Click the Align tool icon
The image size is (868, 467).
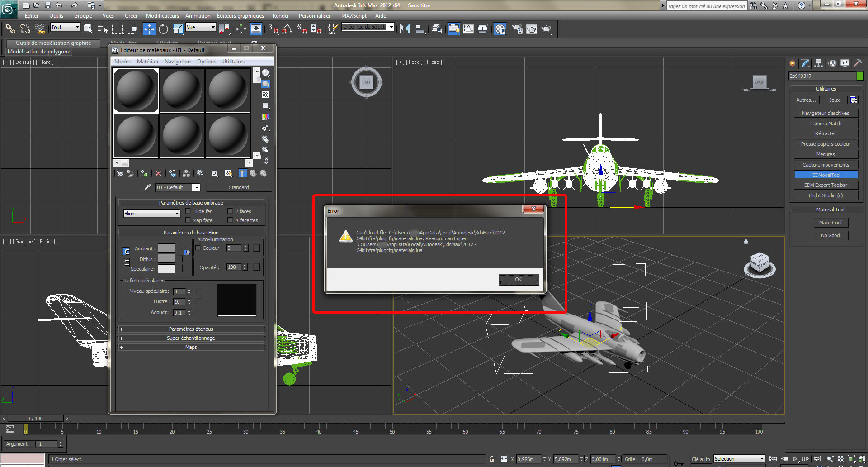tap(420, 29)
